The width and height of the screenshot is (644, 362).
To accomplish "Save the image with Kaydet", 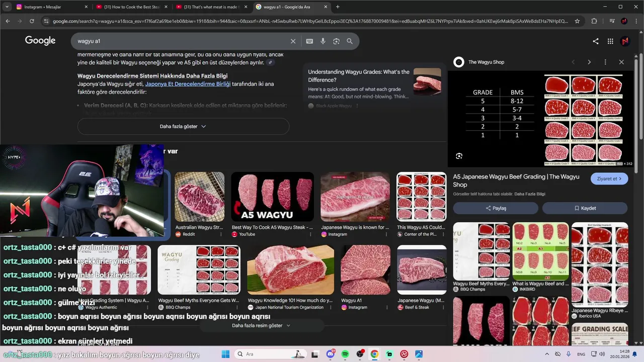I will [585, 208].
